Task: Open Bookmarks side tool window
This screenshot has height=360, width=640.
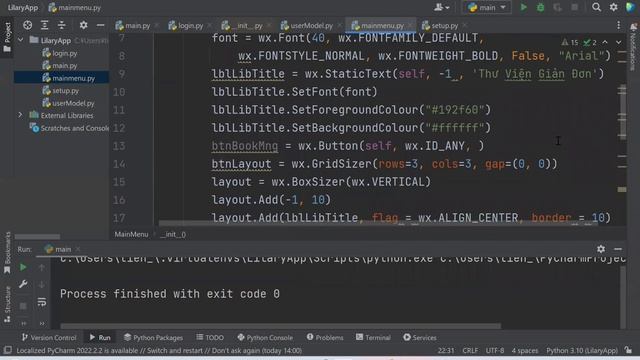Action: pyautogui.click(x=7, y=253)
